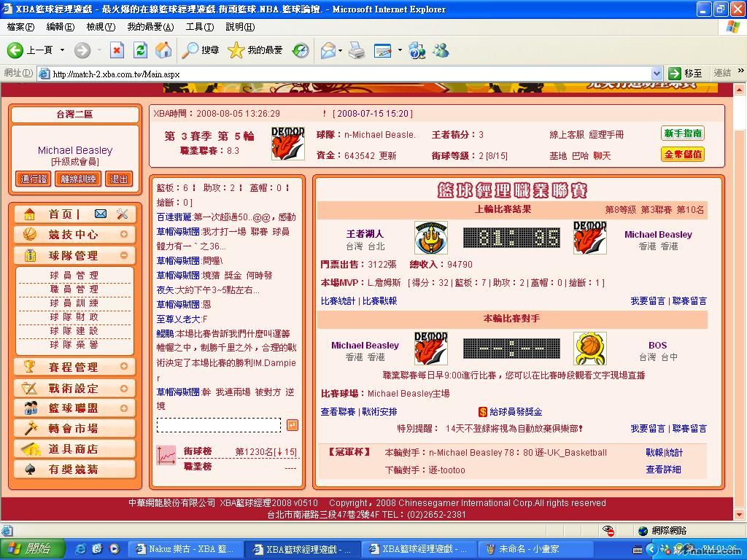The image size is (747, 560).
Task: Open 道具商店 in sidebar
Action: pos(75,449)
